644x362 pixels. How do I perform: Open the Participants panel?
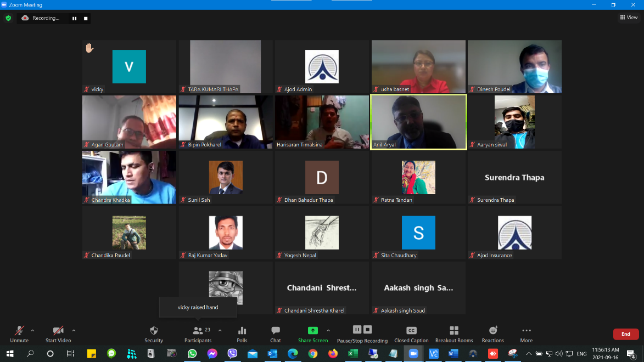[x=198, y=331]
